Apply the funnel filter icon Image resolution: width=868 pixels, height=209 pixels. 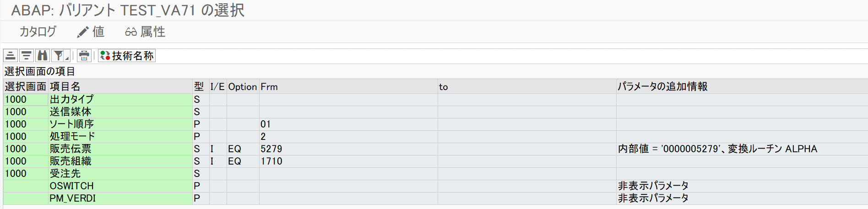point(58,56)
